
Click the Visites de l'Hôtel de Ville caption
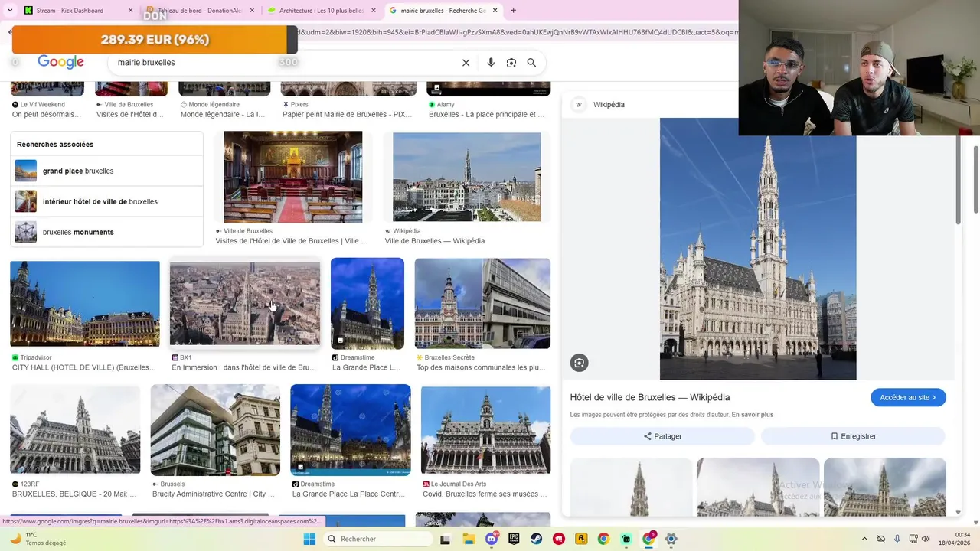click(291, 241)
